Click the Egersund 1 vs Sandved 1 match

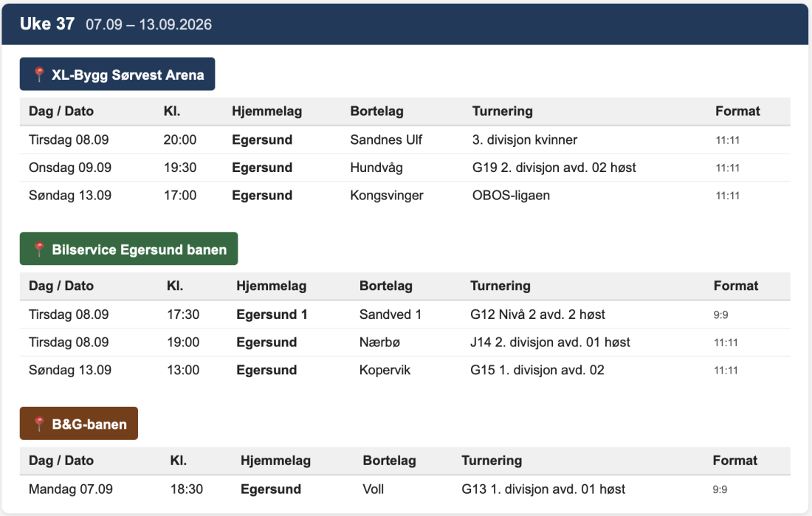click(405, 314)
